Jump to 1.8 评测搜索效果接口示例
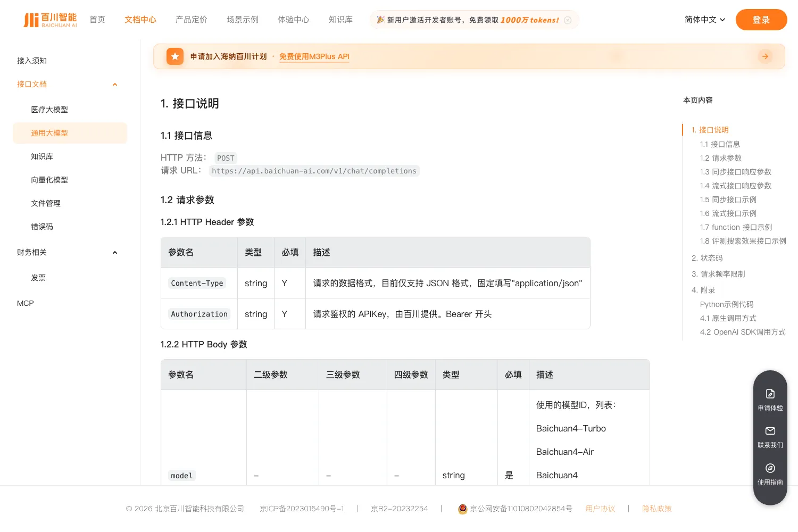The height and width of the screenshot is (532, 798). pyautogui.click(x=743, y=241)
